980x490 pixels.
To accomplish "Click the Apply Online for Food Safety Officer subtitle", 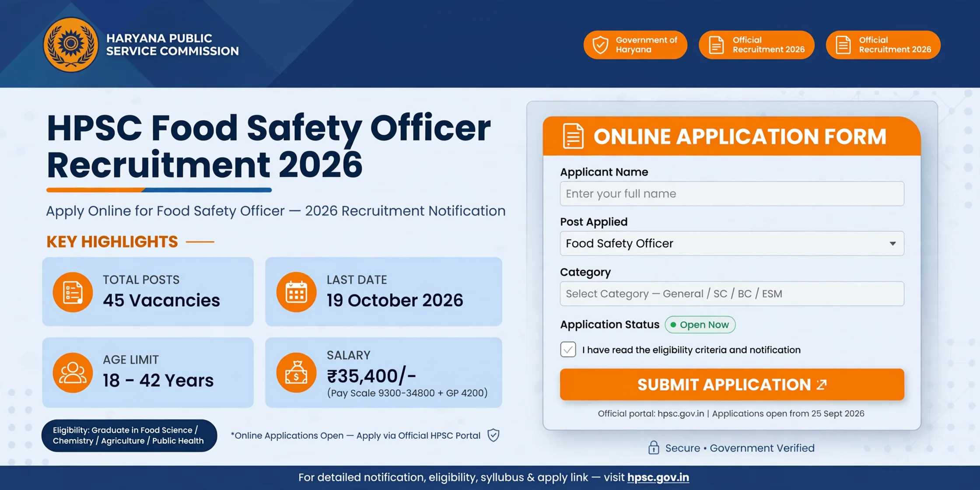I will pyautogui.click(x=276, y=211).
